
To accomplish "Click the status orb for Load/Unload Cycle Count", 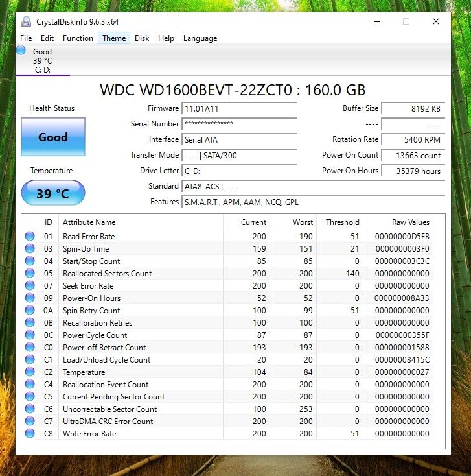I will [x=30, y=359].
